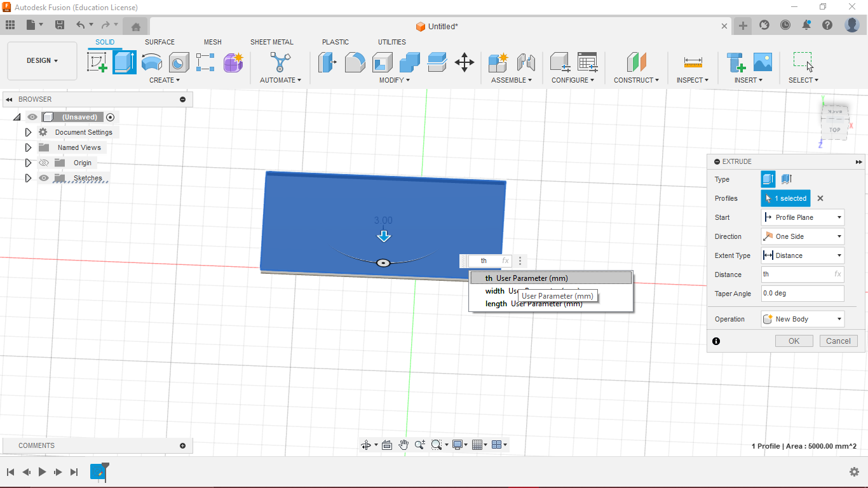Activate the Move/Copy arrows icon
The image size is (868, 488).
tap(465, 62)
